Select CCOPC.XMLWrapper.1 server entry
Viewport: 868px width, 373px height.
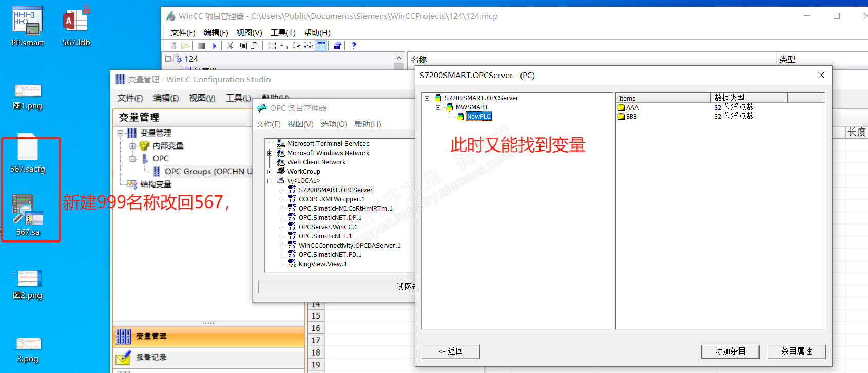[332, 199]
